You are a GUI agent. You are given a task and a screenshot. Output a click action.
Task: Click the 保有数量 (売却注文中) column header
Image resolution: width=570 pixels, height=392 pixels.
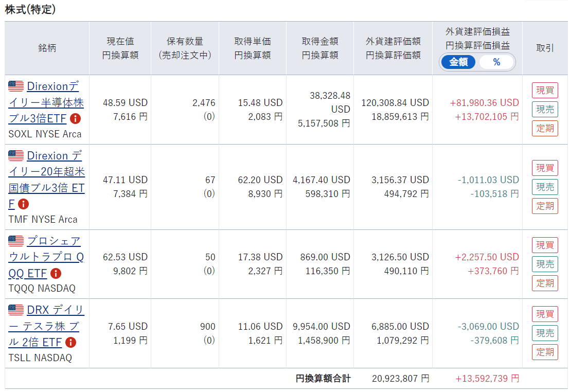pos(185,48)
